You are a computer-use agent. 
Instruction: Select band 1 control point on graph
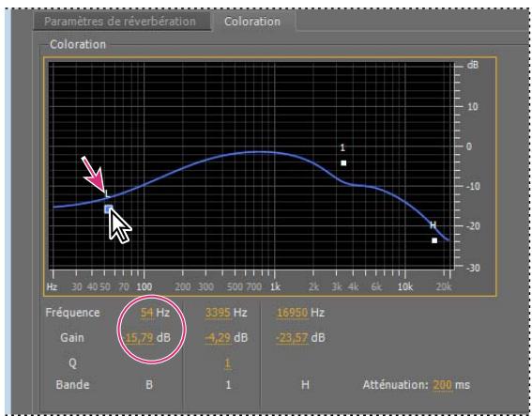tap(343, 163)
